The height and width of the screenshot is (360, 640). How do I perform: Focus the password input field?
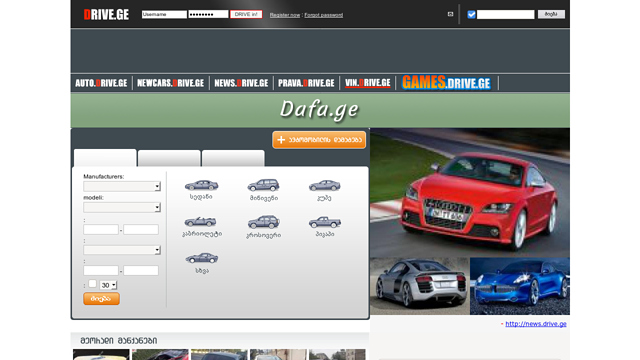pos(208,14)
